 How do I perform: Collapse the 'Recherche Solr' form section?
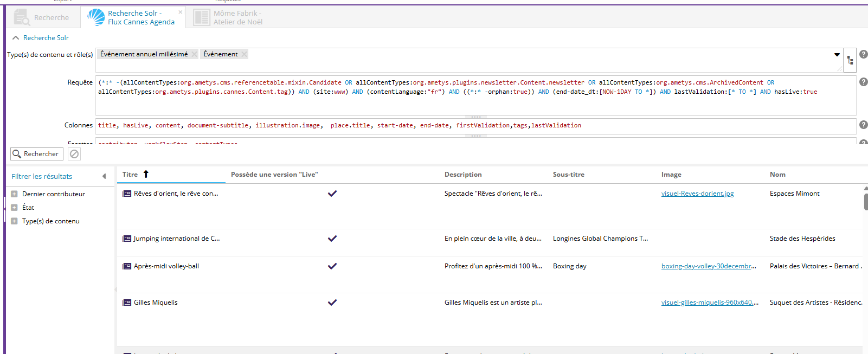coord(16,38)
